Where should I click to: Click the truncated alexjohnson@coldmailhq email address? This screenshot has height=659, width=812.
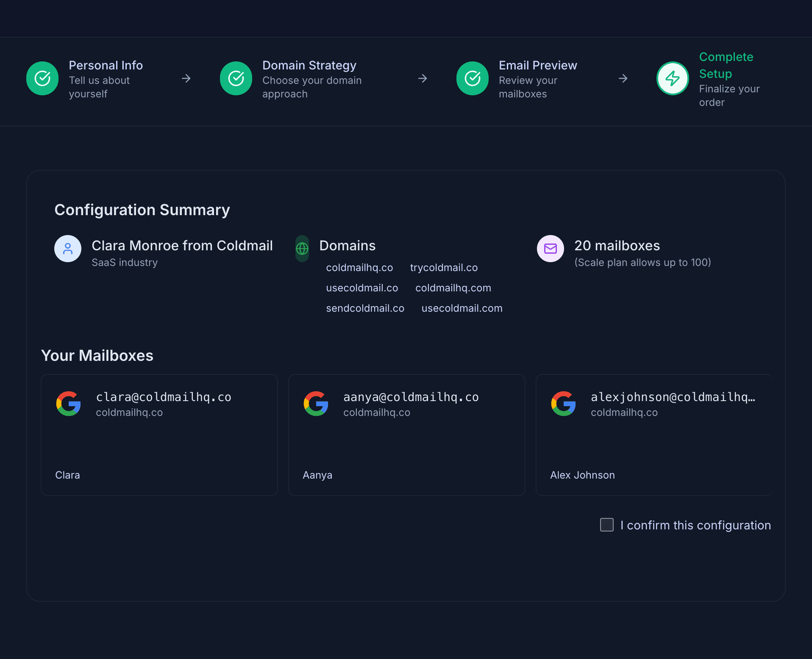pyautogui.click(x=673, y=397)
